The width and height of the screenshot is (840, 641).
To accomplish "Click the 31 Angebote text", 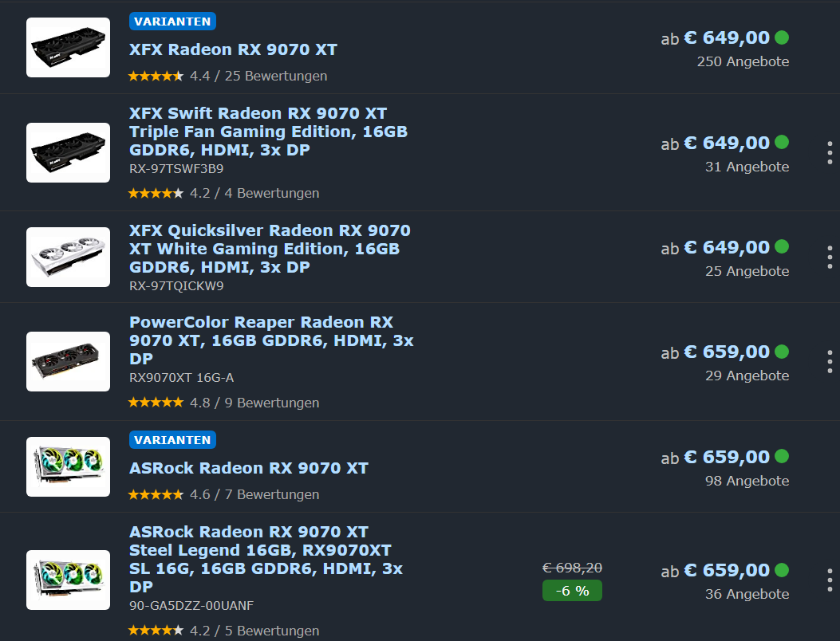I will [747, 167].
